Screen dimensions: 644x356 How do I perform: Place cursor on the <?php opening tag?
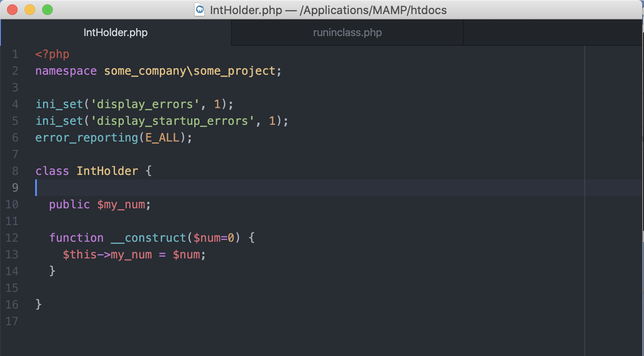pos(52,54)
